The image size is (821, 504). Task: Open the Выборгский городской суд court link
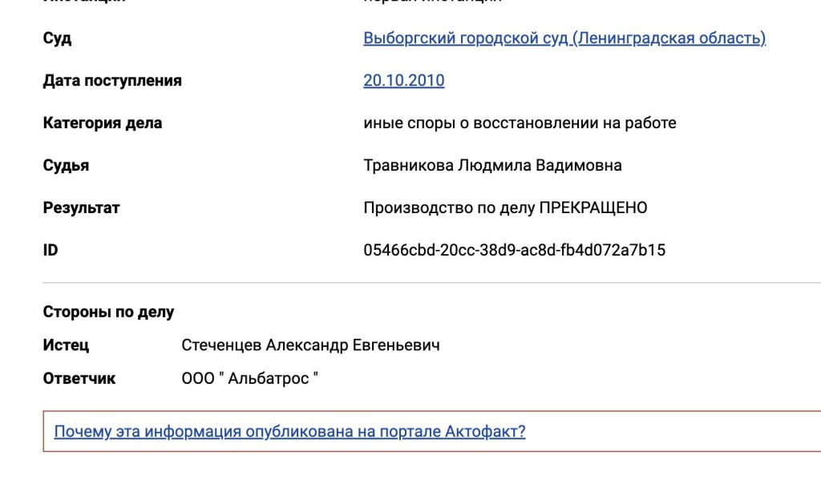[564, 38]
